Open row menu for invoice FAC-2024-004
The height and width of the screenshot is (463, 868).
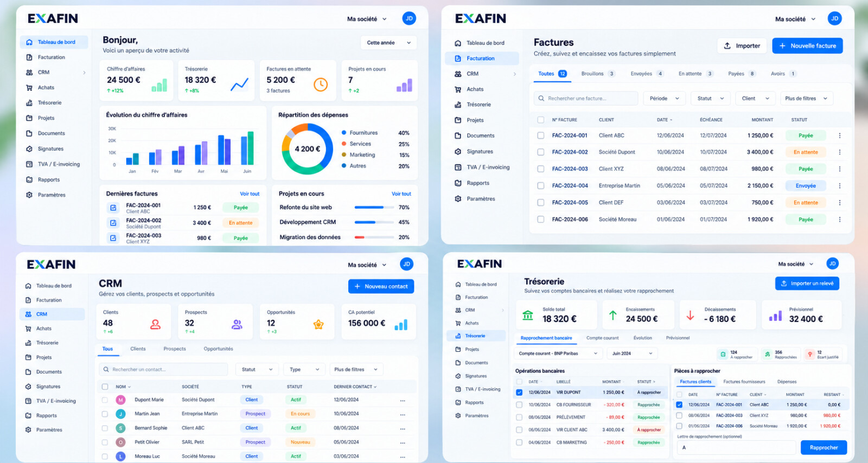tap(840, 185)
